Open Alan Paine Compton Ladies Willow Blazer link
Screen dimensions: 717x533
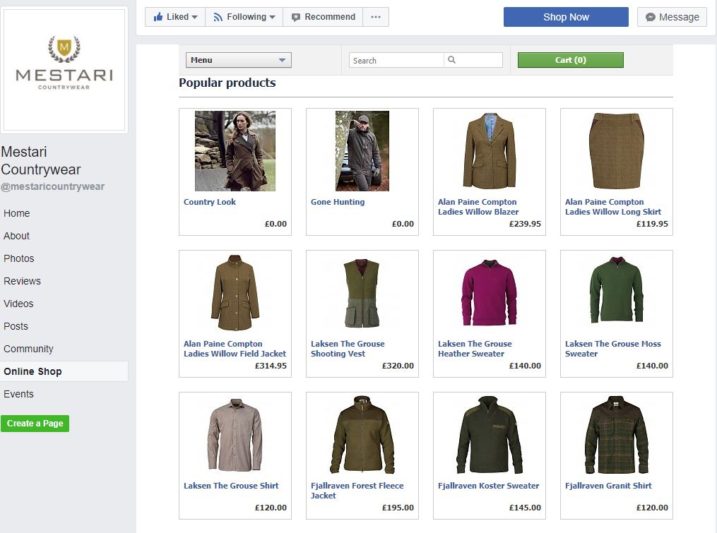coord(478,207)
